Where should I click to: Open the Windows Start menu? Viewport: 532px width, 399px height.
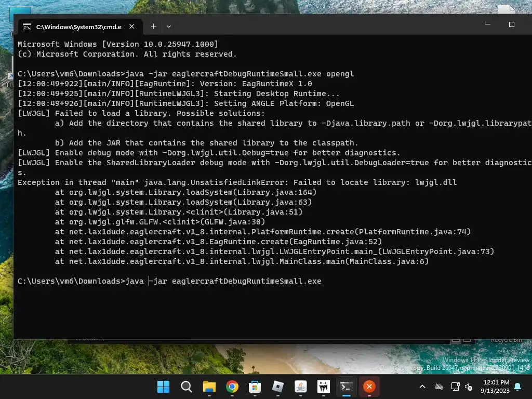163,387
